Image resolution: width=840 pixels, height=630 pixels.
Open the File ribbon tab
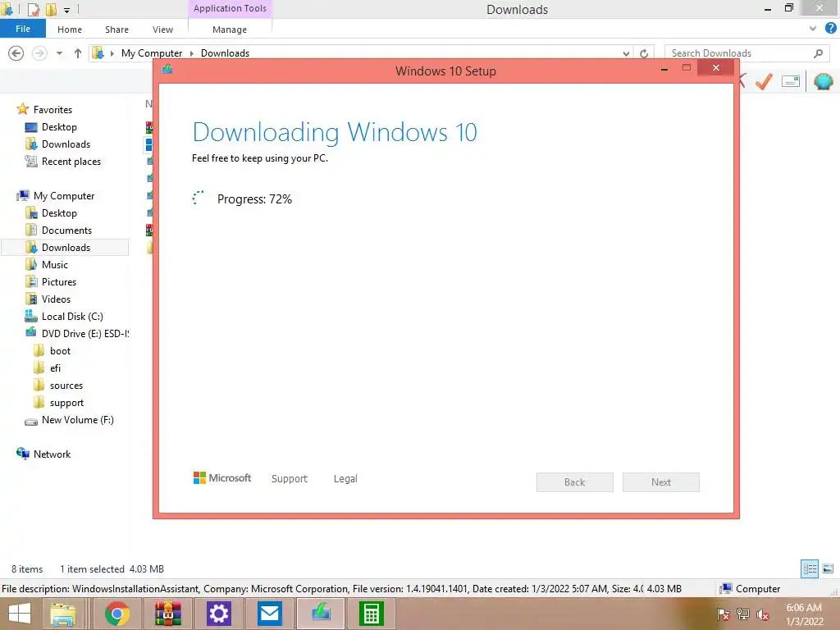click(22, 29)
